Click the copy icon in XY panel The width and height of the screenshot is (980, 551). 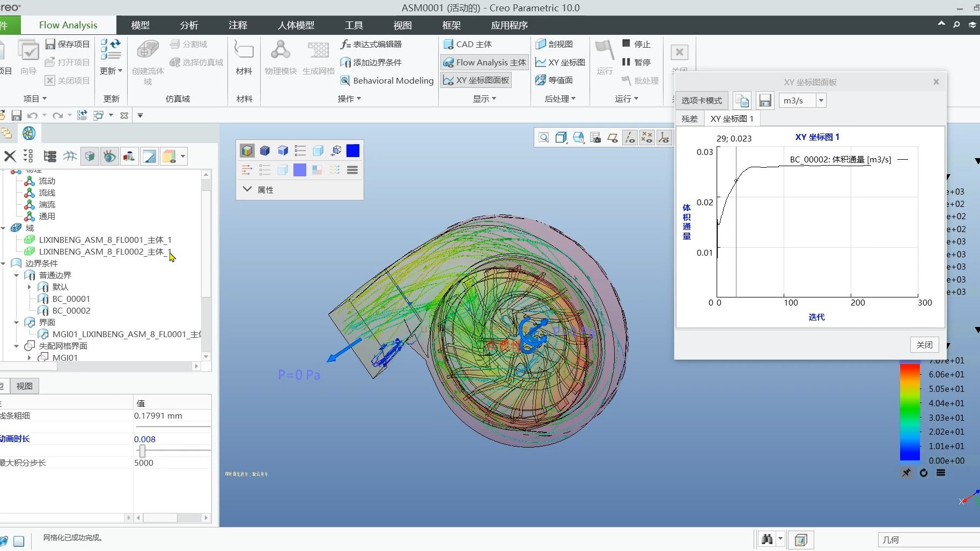[x=742, y=101]
